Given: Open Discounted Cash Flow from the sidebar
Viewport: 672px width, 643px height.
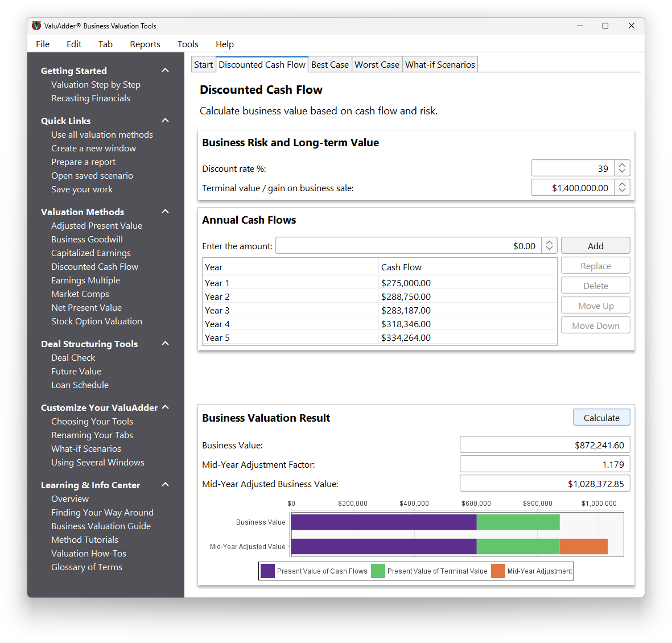Looking at the screenshot, I should 94,266.
